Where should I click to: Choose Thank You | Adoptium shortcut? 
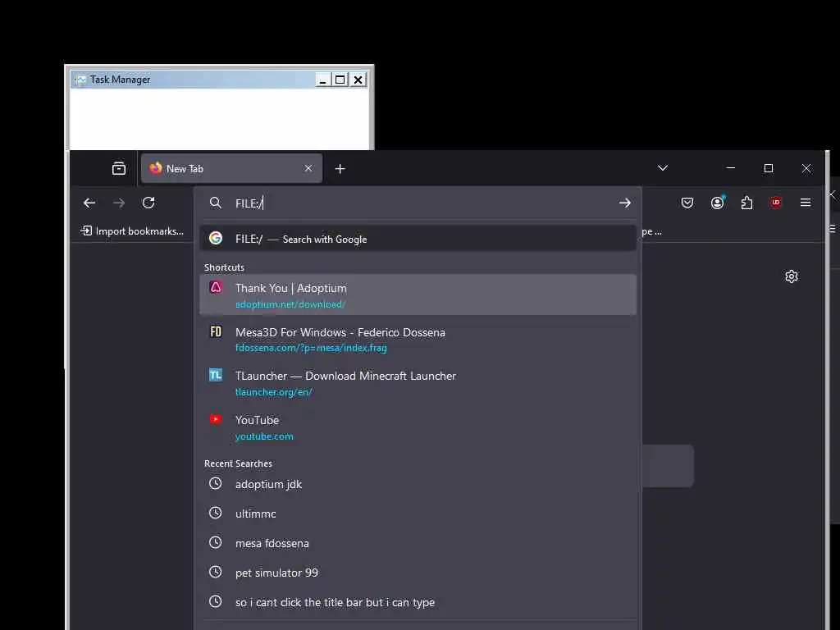(418, 294)
